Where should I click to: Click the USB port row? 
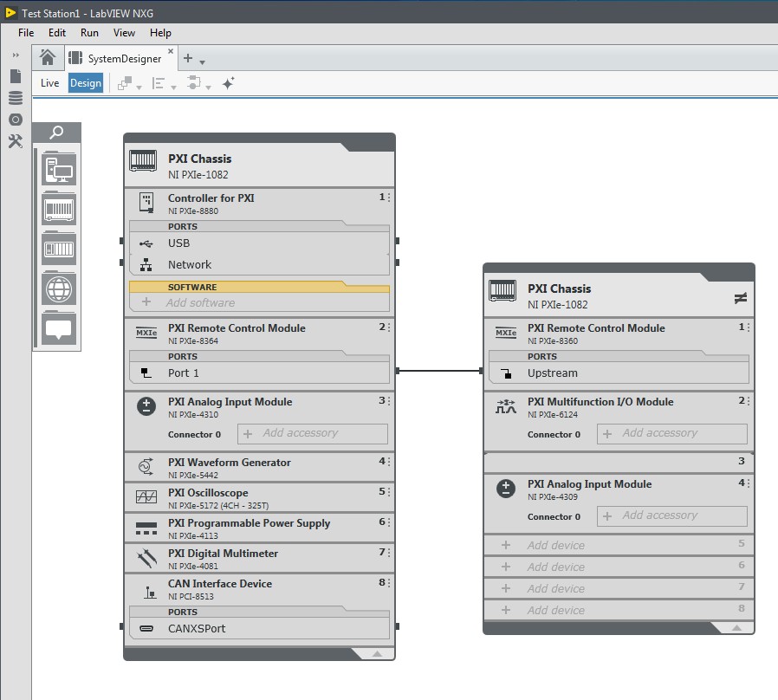(x=259, y=243)
